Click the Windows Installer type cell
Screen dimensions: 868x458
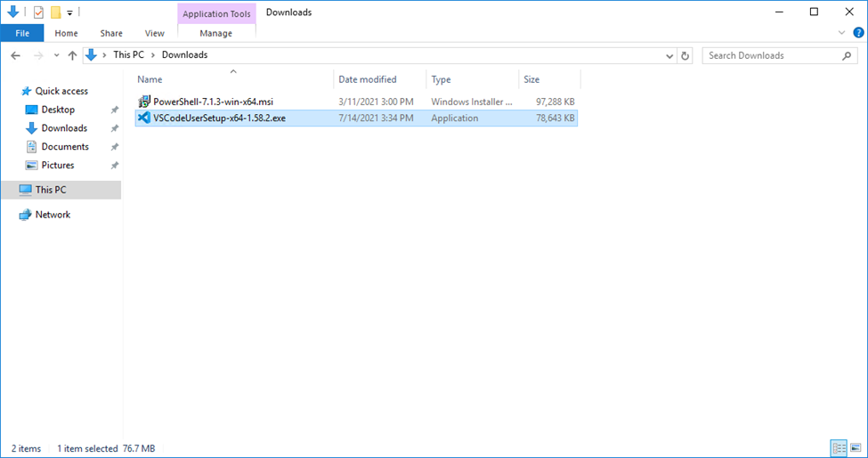[x=472, y=102]
